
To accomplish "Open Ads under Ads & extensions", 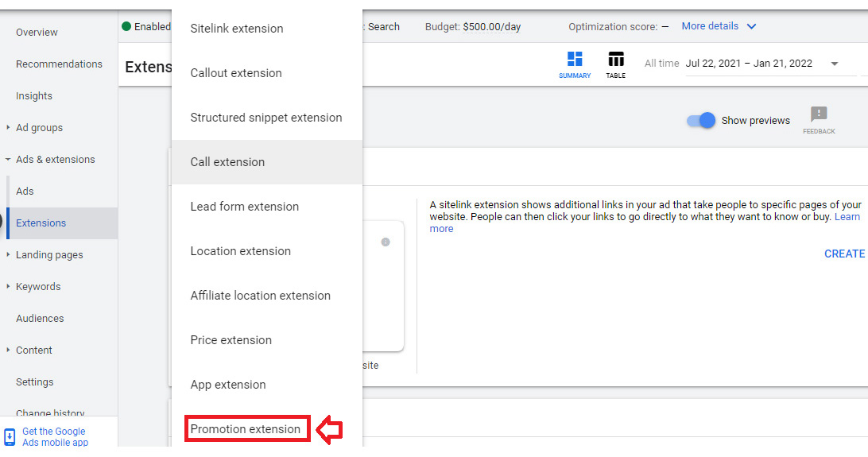I will (25, 191).
